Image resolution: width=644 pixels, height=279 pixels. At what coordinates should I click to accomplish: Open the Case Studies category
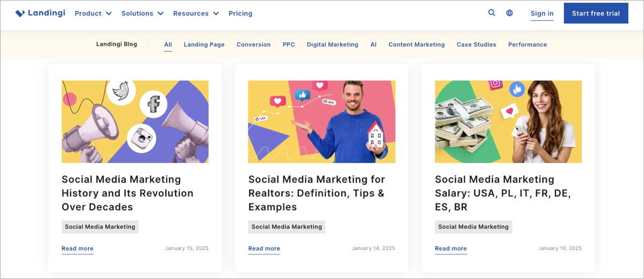(477, 45)
